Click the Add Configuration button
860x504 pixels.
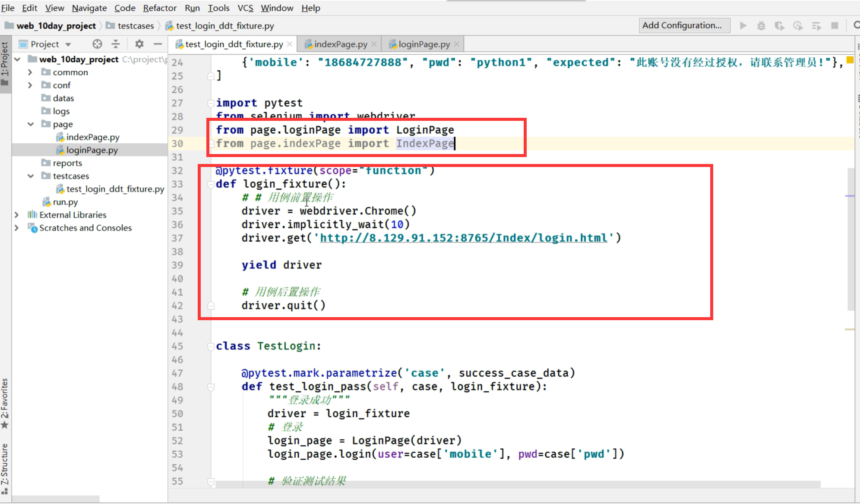[684, 25]
